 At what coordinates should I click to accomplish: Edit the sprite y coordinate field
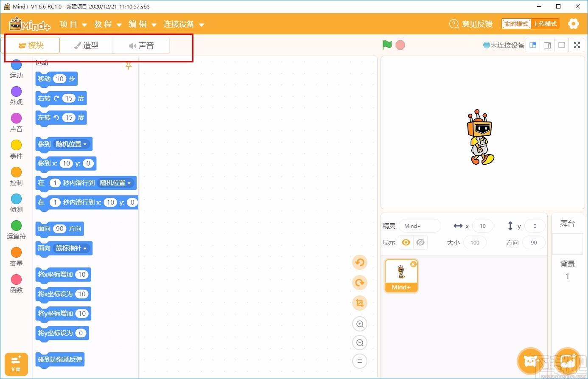point(535,226)
